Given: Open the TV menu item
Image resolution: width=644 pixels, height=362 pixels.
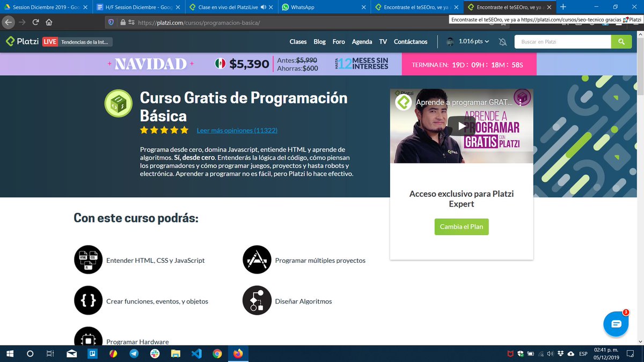Looking at the screenshot, I should [383, 42].
